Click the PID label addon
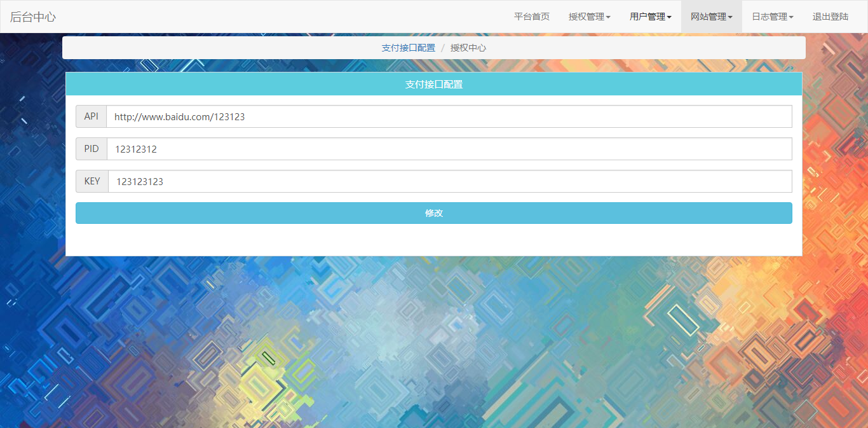This screenshot has height=428, width=868. pyautogui.click(x=92, y=149)
